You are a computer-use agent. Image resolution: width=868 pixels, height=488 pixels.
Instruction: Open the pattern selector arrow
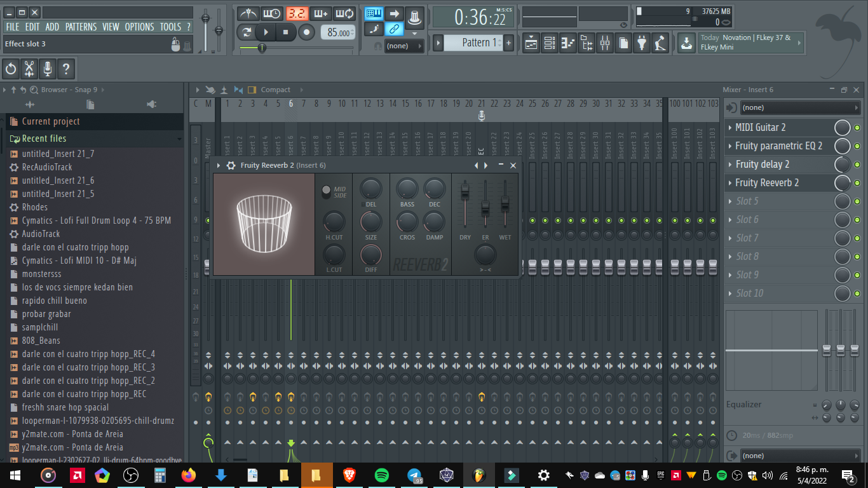[438, 43]
